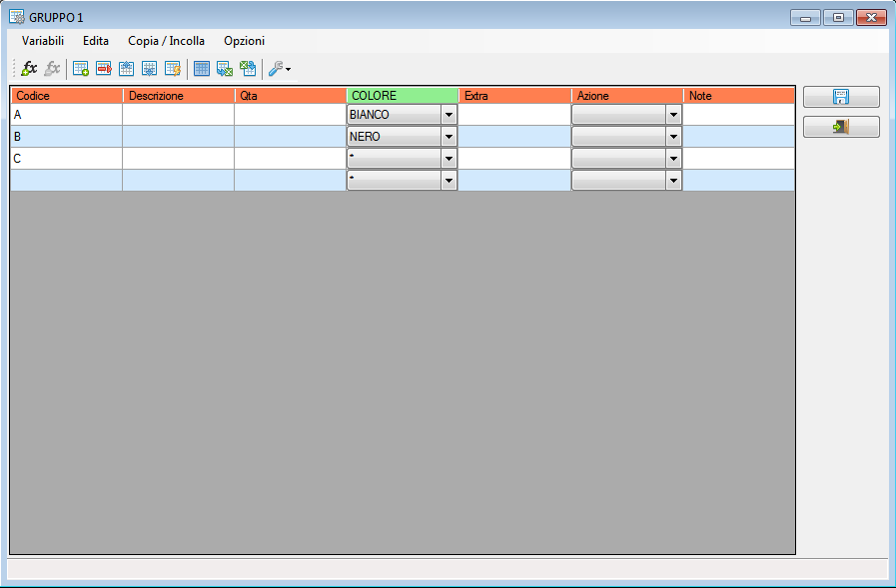Open Azione dropdown in row A
The image size is (896, 588).
click(673, 115)
